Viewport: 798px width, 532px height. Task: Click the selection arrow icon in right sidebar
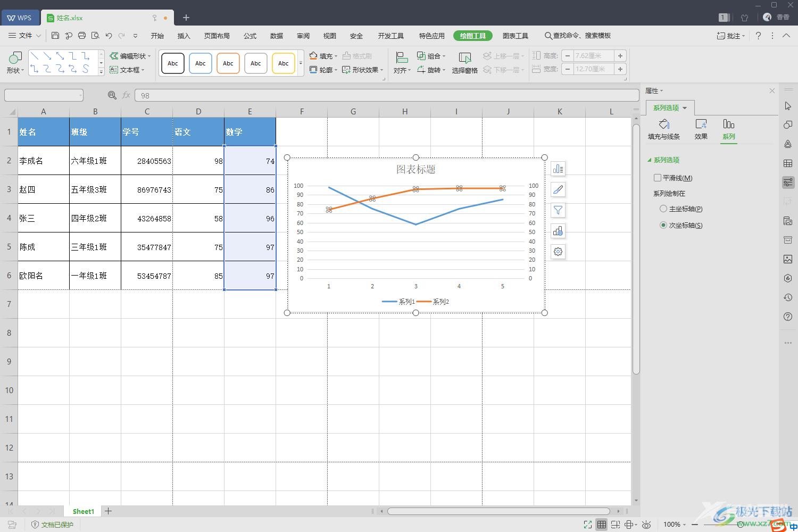click(x=788, y=106)
